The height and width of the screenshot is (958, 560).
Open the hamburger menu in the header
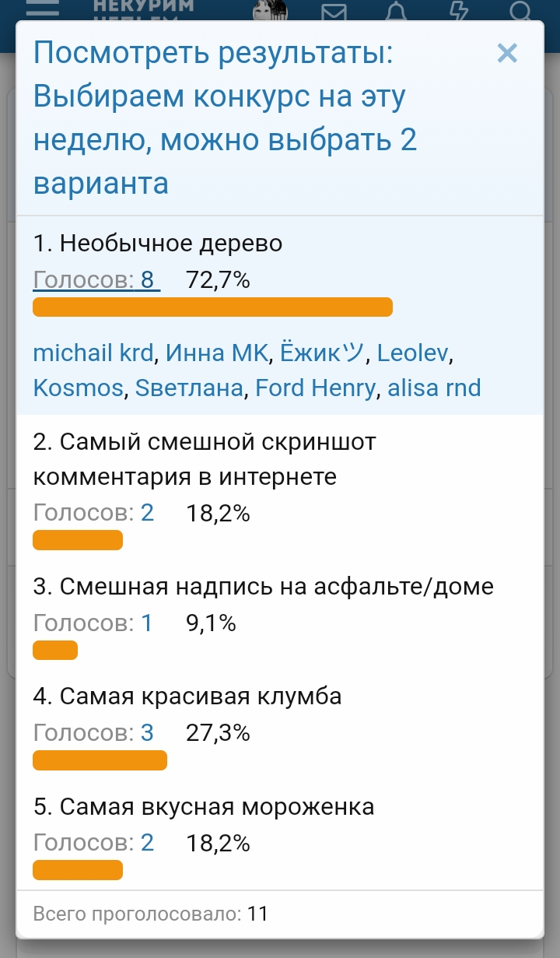coord(42,8)
